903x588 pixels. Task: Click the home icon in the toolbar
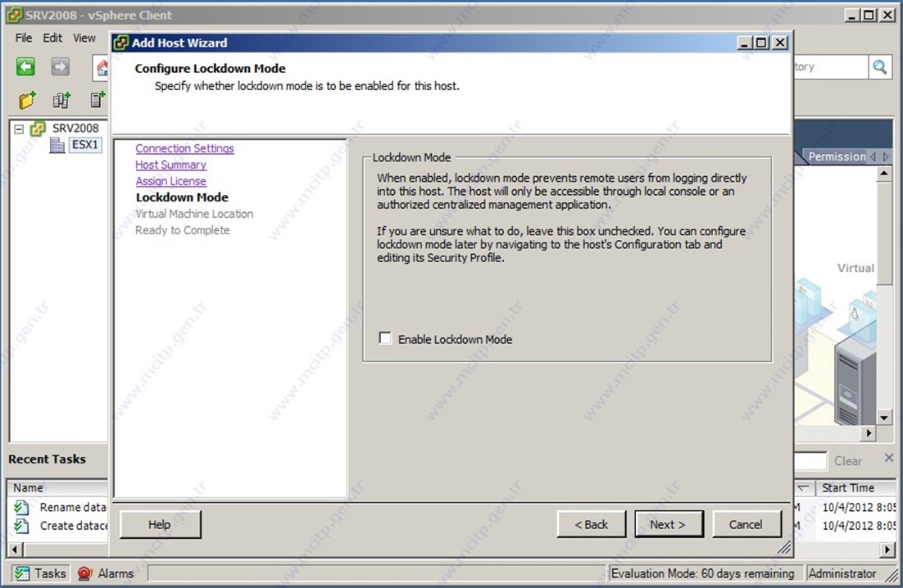(x=102, y=67)
